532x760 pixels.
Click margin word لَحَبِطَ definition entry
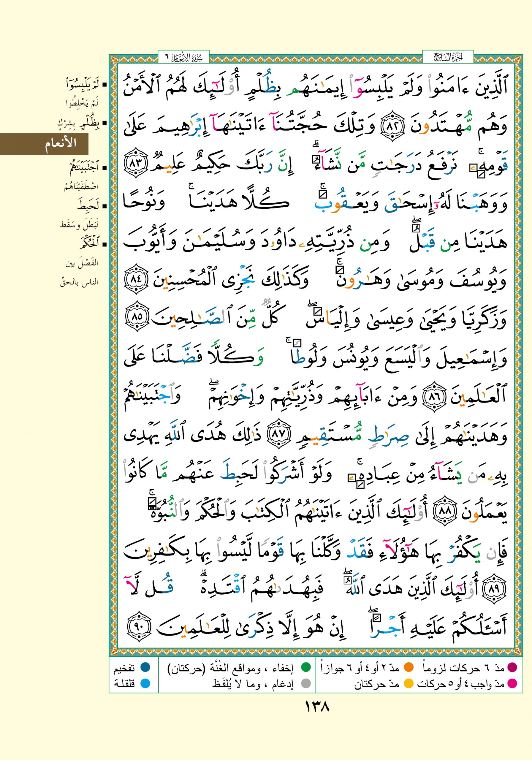click(x=88, y=206)
